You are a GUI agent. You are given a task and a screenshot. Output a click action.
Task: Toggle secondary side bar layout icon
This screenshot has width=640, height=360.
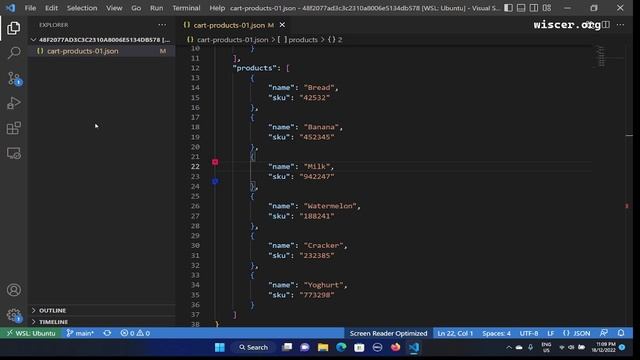click(533, 8)
